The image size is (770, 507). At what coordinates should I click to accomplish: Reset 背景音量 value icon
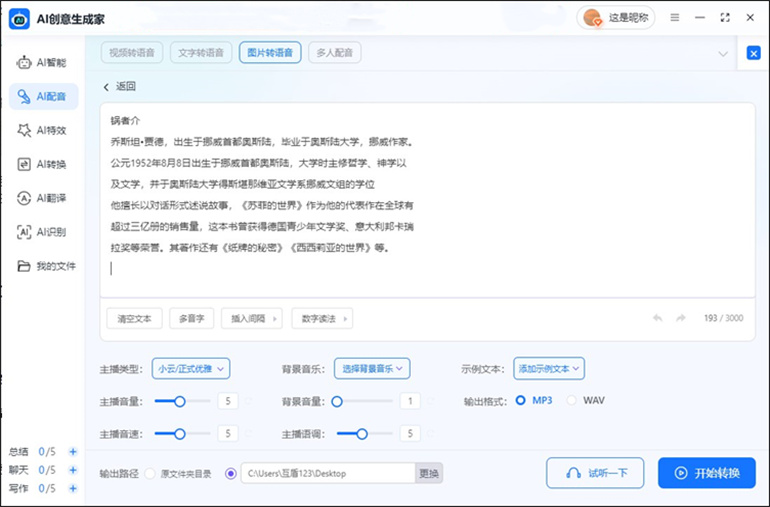tap(431, 401)
